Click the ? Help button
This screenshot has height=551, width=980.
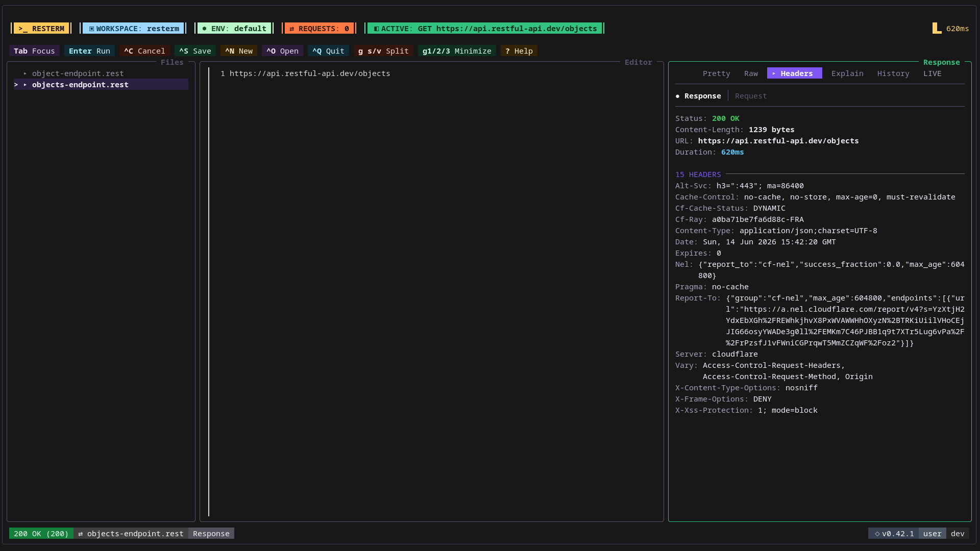tap(519, 51)
